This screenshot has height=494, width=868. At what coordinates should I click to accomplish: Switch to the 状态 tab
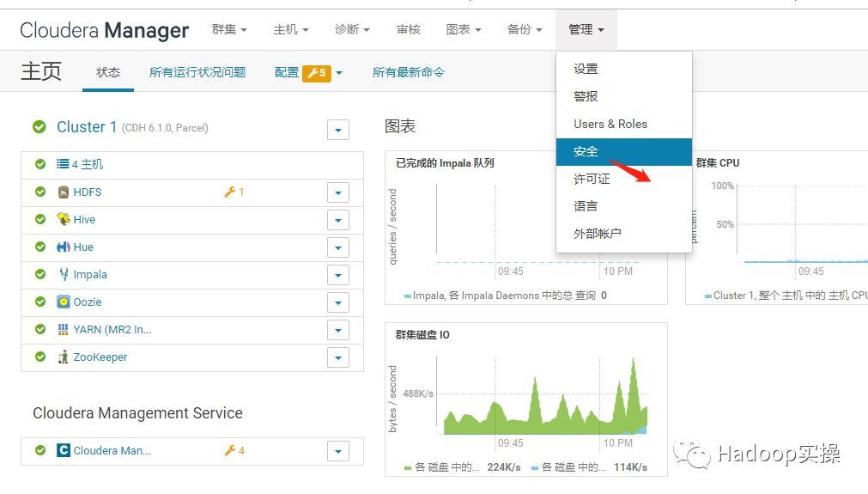coord(108,72)
